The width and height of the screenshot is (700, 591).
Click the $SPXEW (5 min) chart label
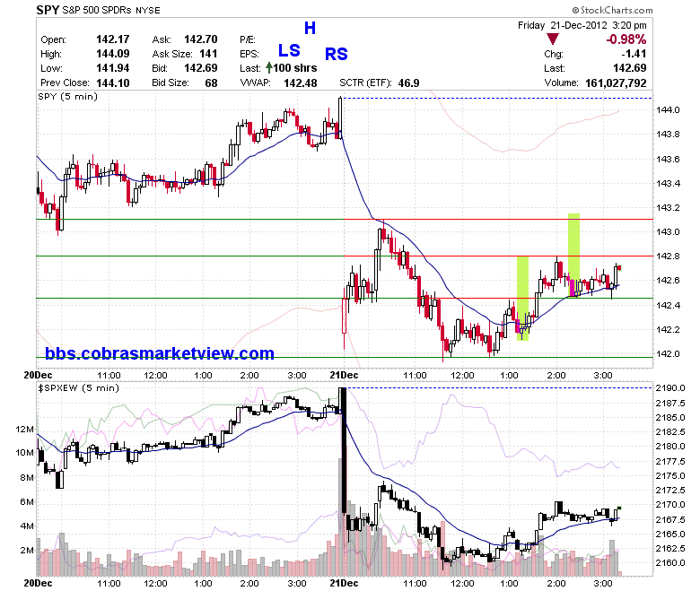[x=79, y=388]
